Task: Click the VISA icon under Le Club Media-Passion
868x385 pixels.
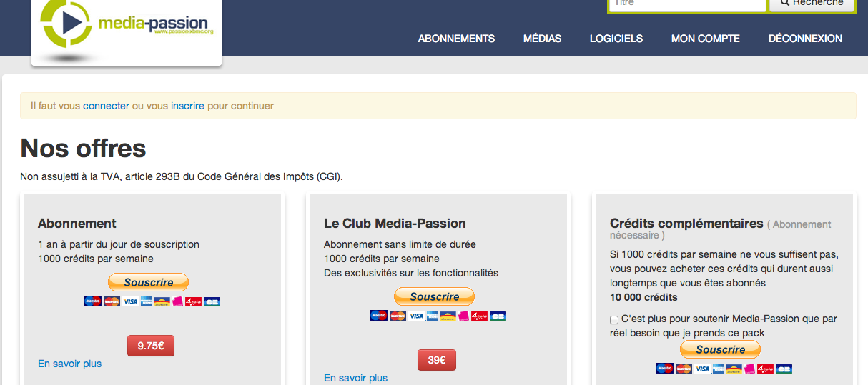Action: 416,316
